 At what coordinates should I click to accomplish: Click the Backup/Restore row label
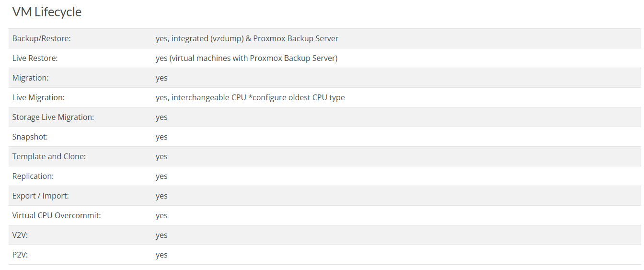[41, 38]
